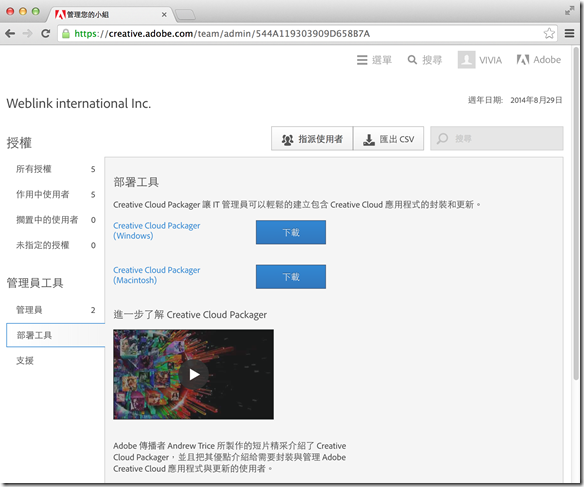Image resolution: width=584 pixels, height=487 pixels.
Task: Click the Adobe logo link
Action: (x=539, y=60)
